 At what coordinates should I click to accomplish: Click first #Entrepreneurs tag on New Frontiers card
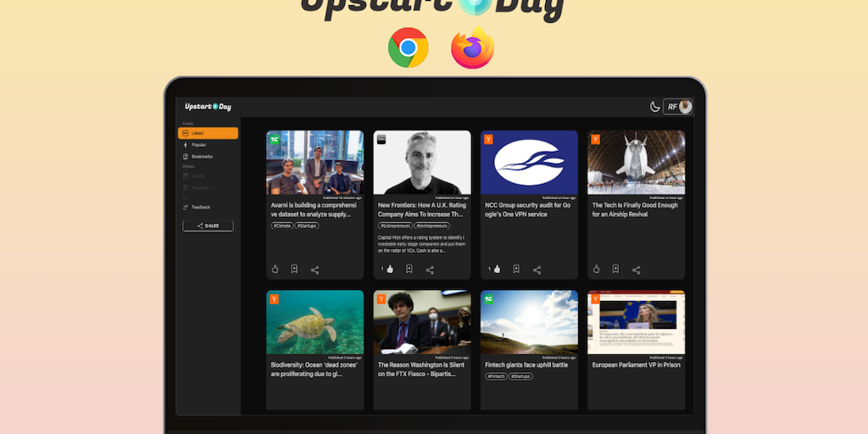click(395, 225)
